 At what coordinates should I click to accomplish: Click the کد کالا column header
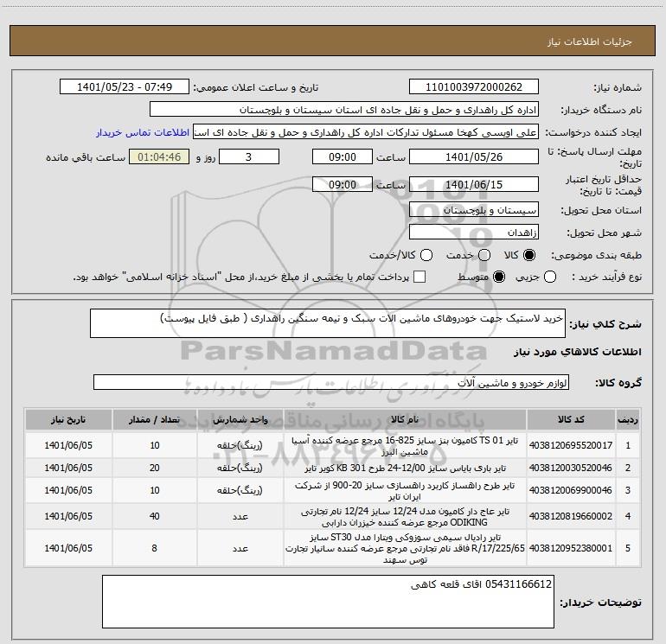[x=571, y=420]
